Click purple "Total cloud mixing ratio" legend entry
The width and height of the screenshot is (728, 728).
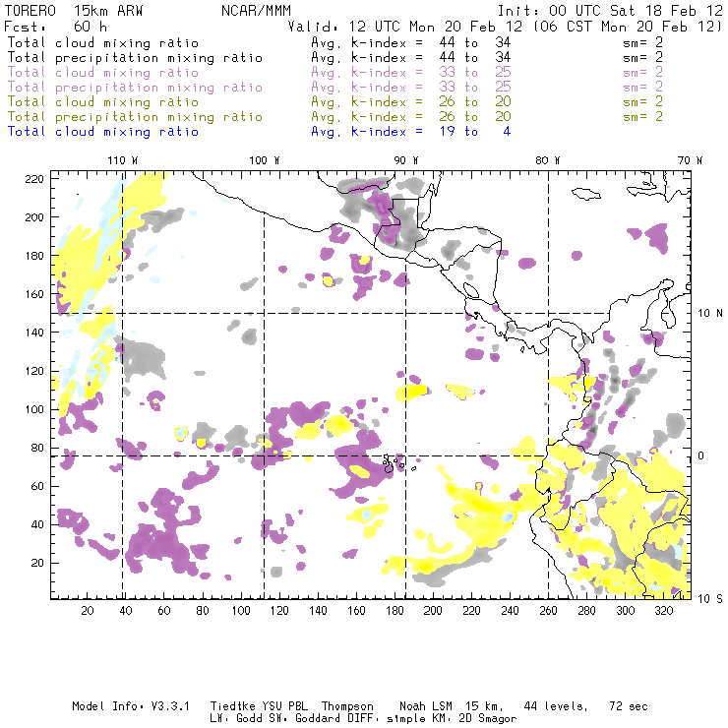coord(103,73)
